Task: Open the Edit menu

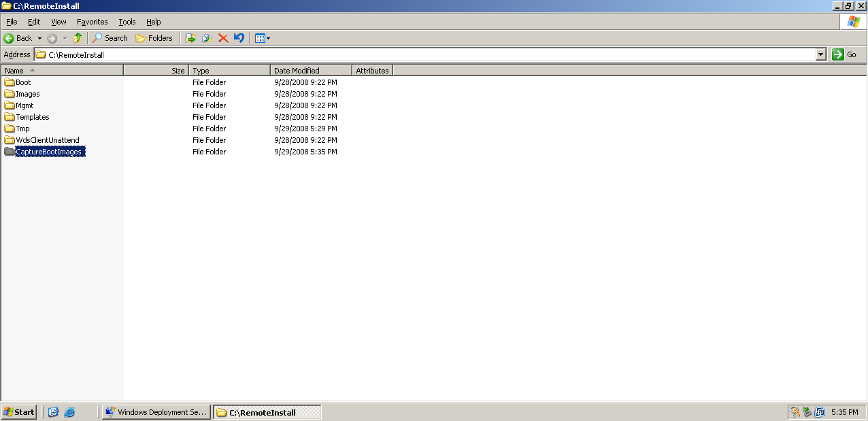Action: pos(34,22)
